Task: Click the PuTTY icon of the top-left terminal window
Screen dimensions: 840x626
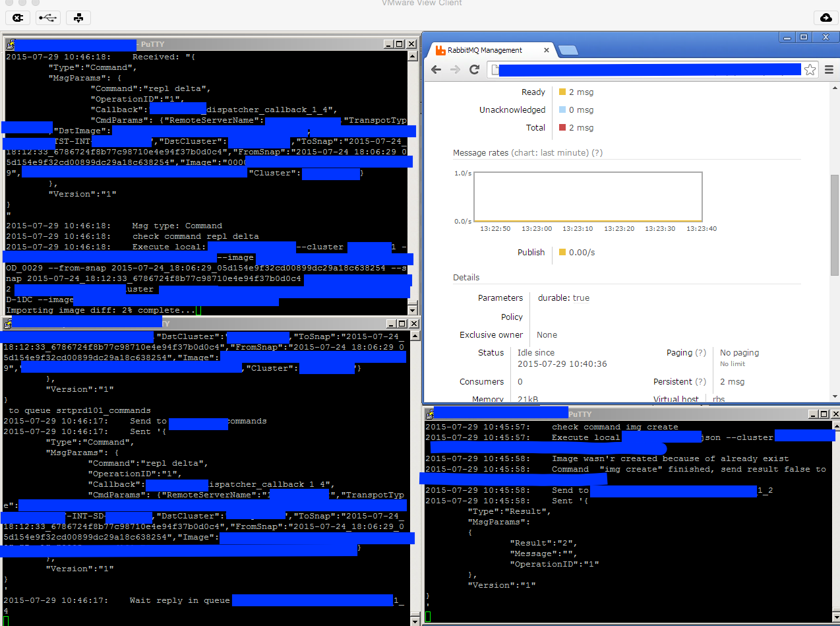Action: (9, 44)
